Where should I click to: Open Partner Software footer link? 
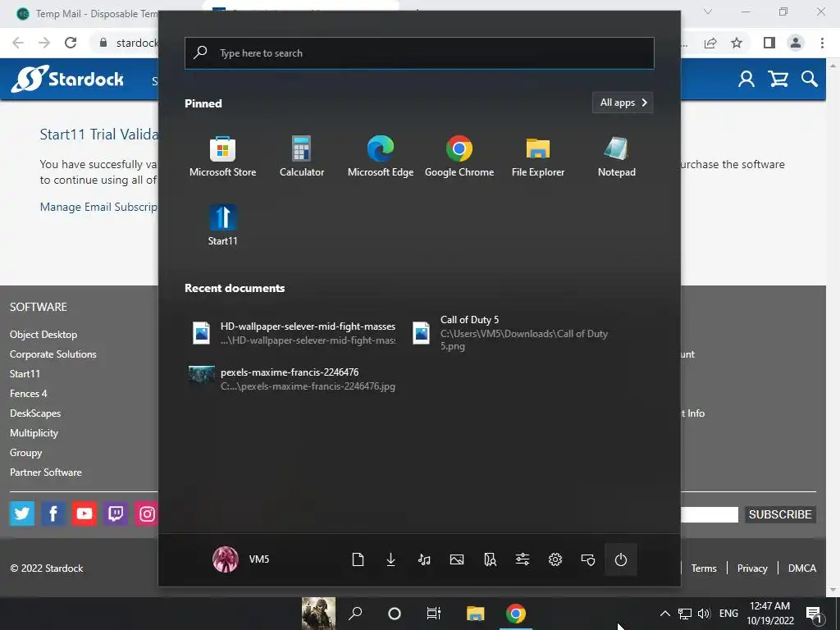tap(46, 472)
